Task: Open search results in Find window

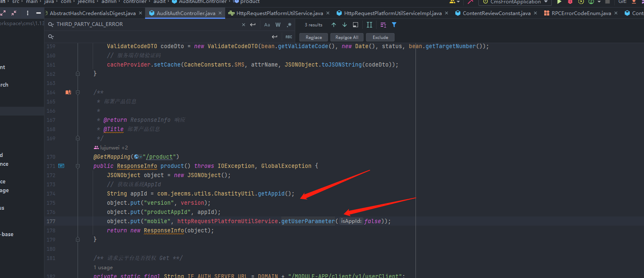Action: (x=356, y=25)
